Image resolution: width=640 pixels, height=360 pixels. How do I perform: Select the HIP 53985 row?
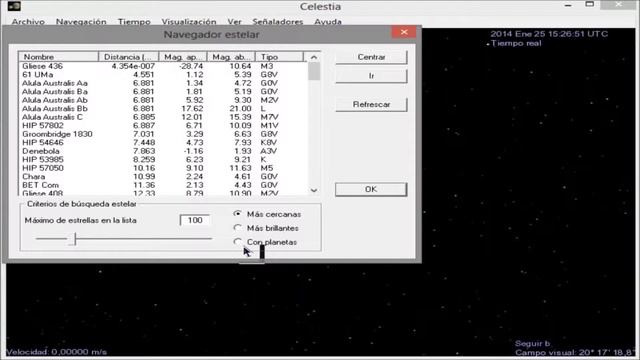pos(163,160)
